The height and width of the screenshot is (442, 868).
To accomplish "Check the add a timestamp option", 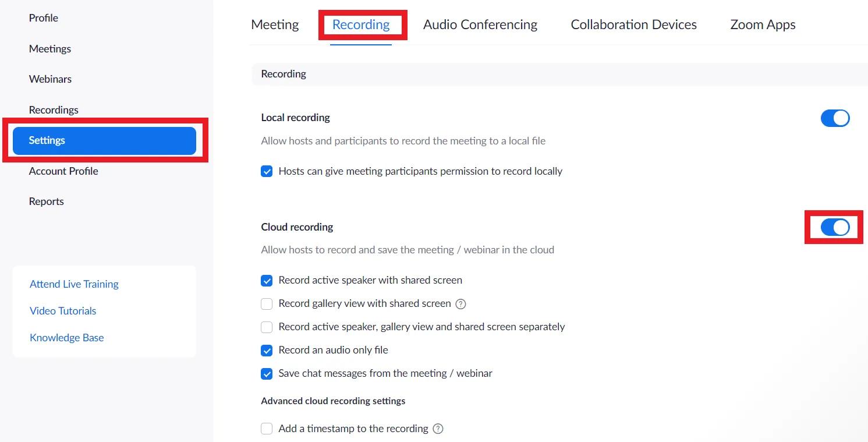I will 267,428.
